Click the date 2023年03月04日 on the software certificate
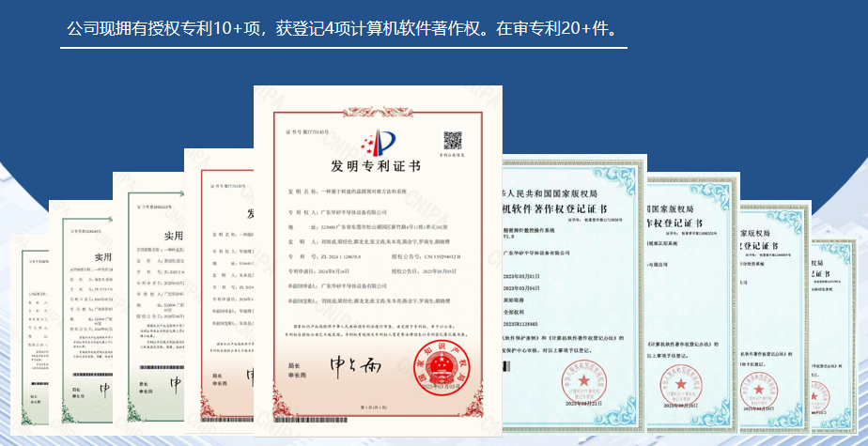Image resolution: width=868 pixels, height=446 pixels. 520,287
